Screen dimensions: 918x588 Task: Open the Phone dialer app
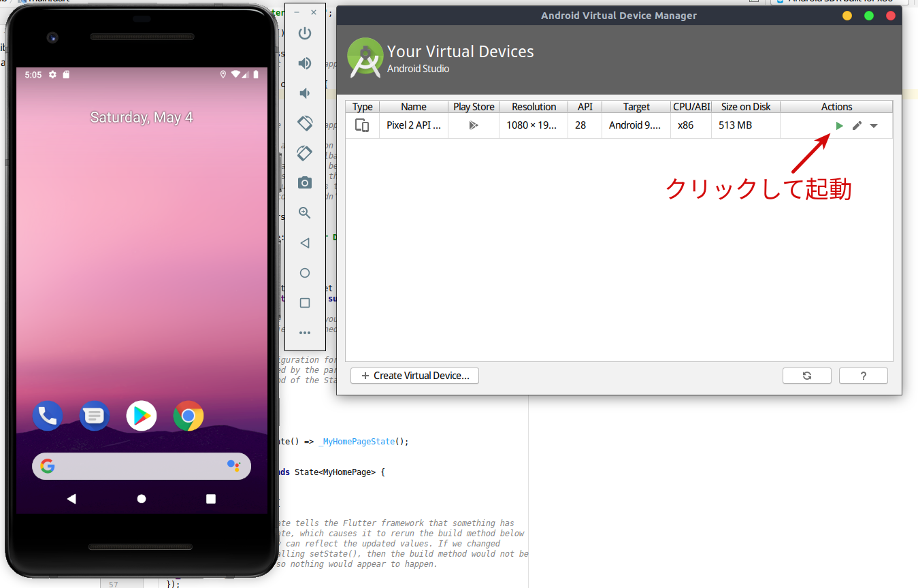click(x=47, y=416)
